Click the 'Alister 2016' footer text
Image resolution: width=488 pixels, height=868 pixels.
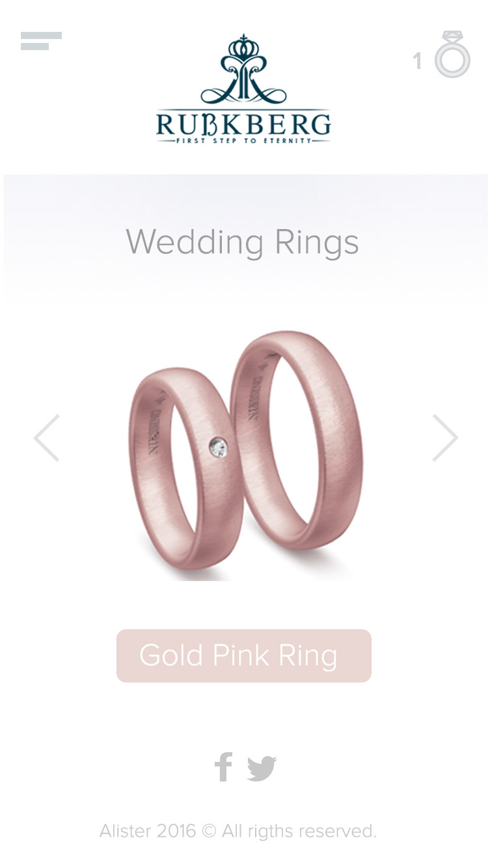148,831
